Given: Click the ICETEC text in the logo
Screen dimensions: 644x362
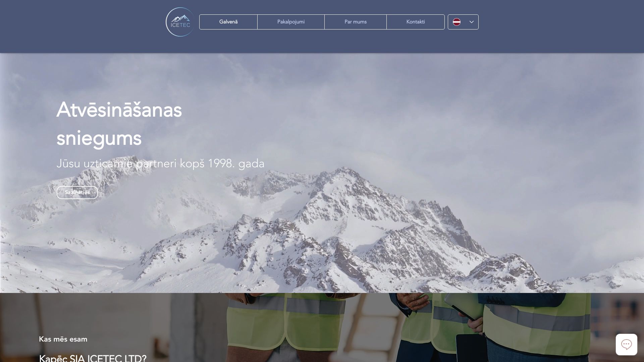Looking at the screenshot, I should point(180,25).
